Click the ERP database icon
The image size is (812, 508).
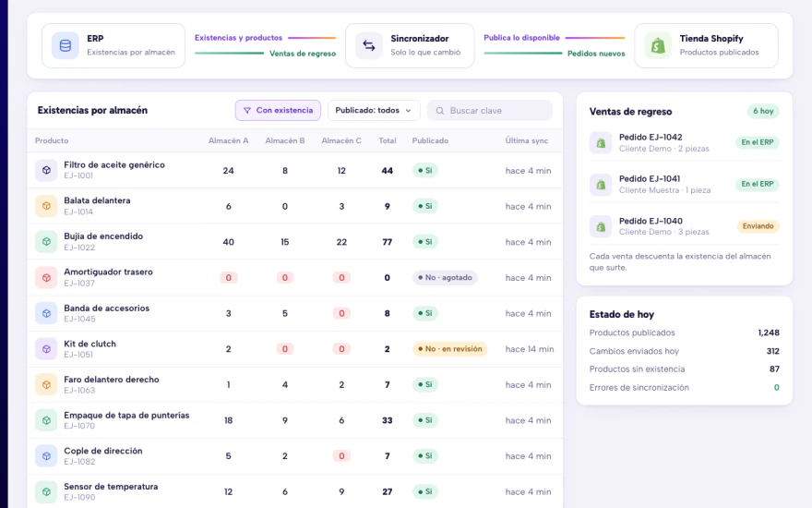pos(66,45)
